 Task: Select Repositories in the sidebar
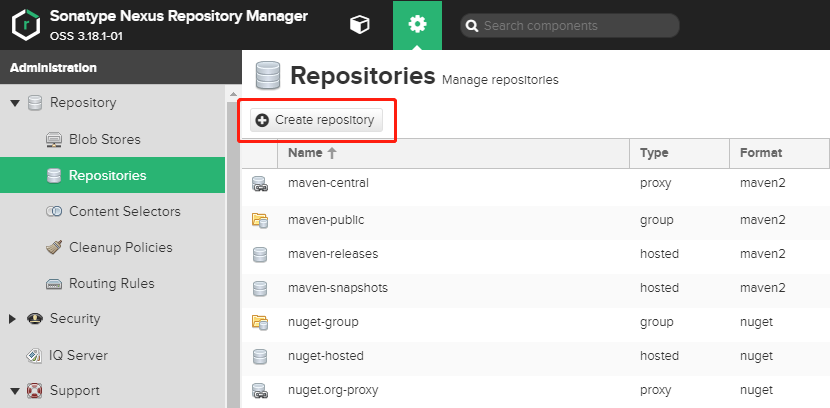click(x=112, y=175)
